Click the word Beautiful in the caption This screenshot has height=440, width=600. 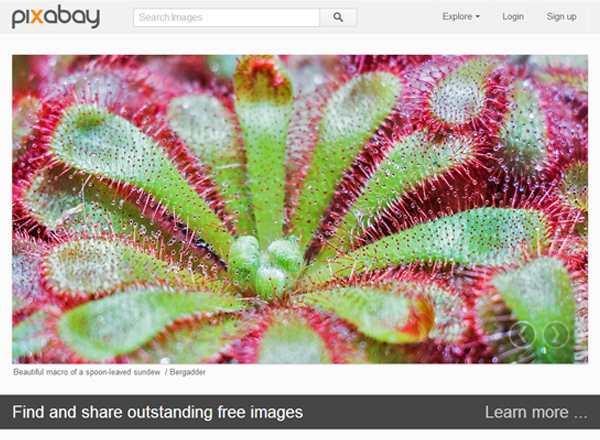tap(29, 372)
